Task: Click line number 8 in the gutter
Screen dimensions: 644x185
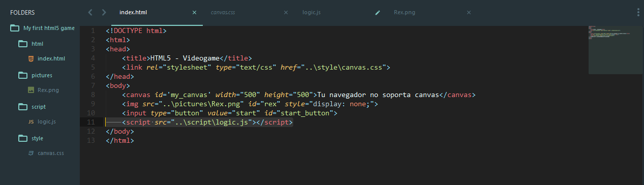Action: point(93,95)
